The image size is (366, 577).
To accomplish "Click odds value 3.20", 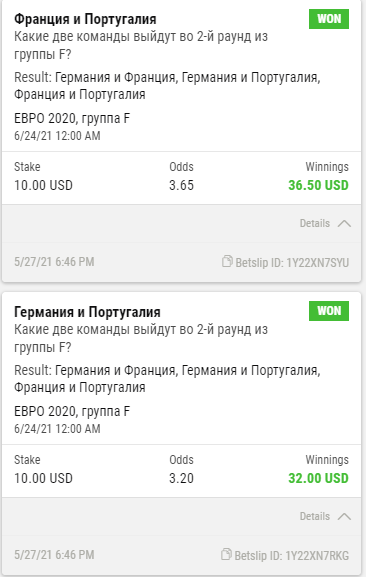I will click(181, 478).
